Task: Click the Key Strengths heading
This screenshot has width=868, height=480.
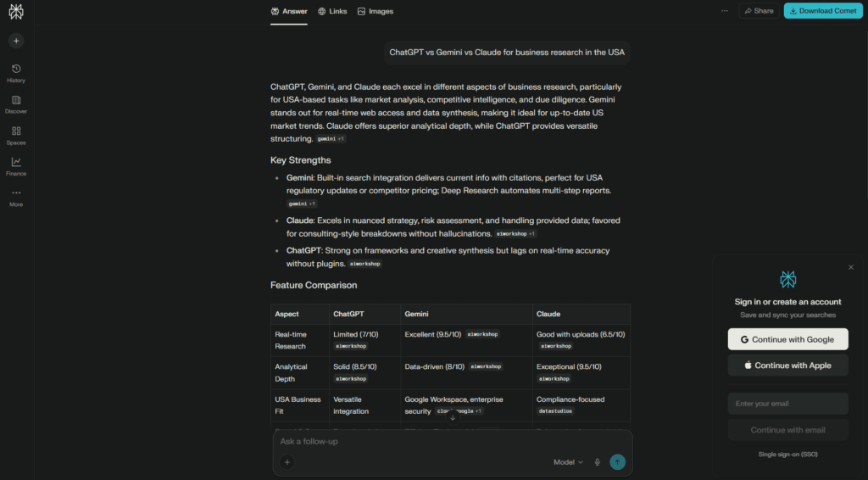Action: pyautogui.click(x=301, y=160)
